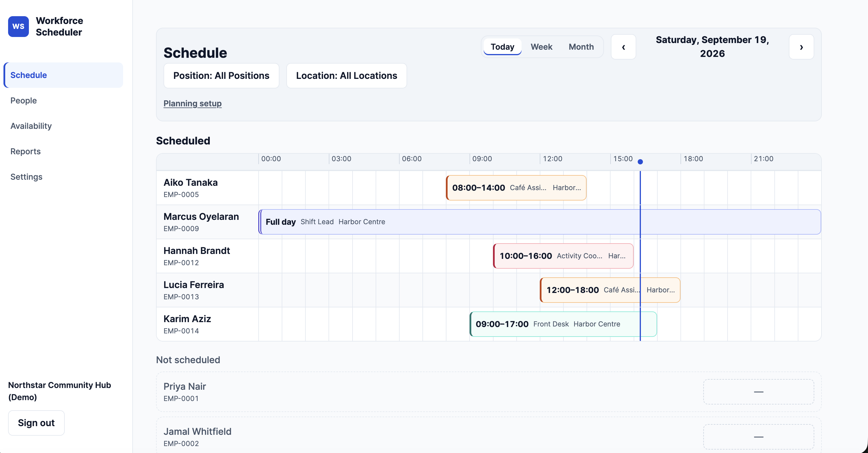
Task: Click Jamal Whitfield in Not scheduled
Action: [x=197, y=431]
